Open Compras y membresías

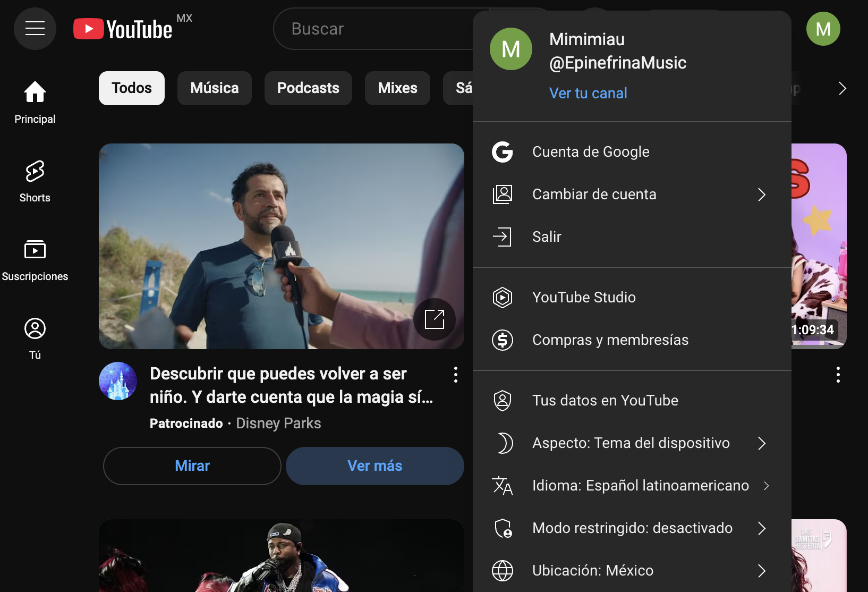[632, 340]
